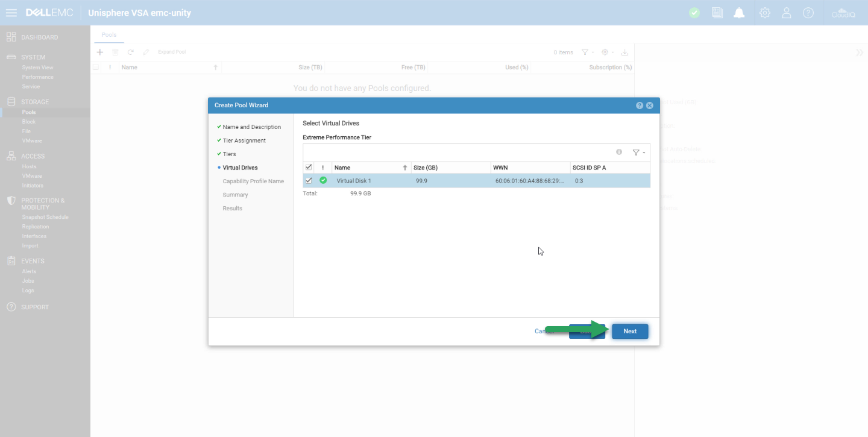Add a new pool with the plus icon
The image size is (868, 437).
click(x=100, y=52)
